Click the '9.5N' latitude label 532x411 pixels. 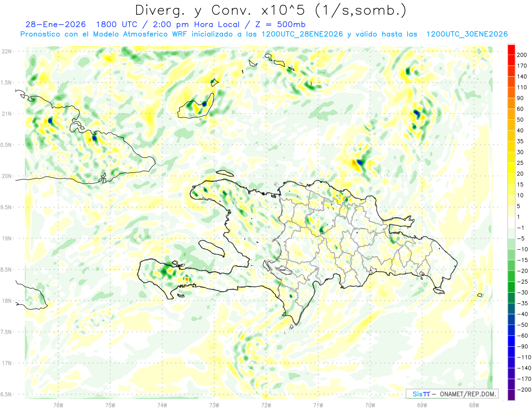(x=6, y=207)
